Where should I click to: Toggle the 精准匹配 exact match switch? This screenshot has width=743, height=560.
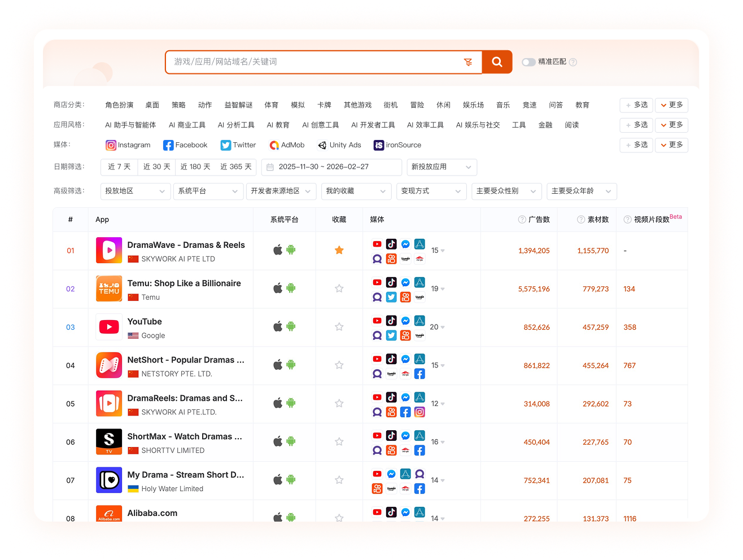coord(528,62)
